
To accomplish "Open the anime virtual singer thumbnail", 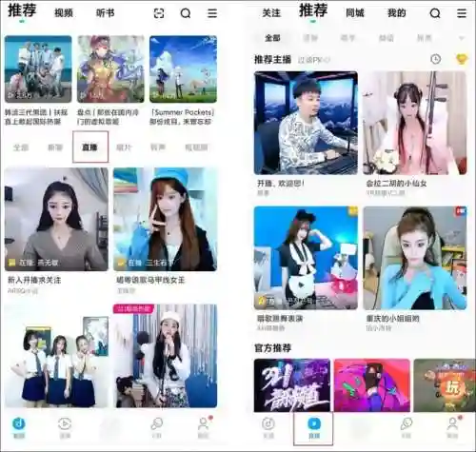I will click(110, 69).
